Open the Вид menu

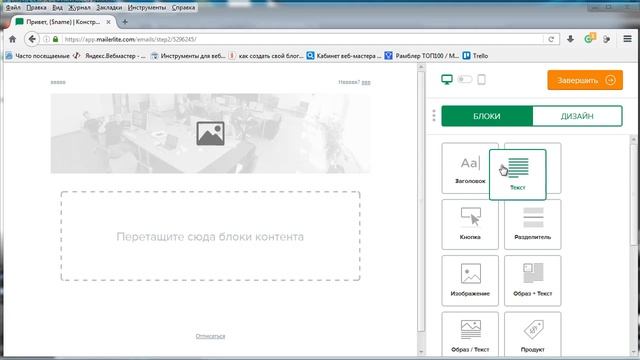tap(58, 7)
